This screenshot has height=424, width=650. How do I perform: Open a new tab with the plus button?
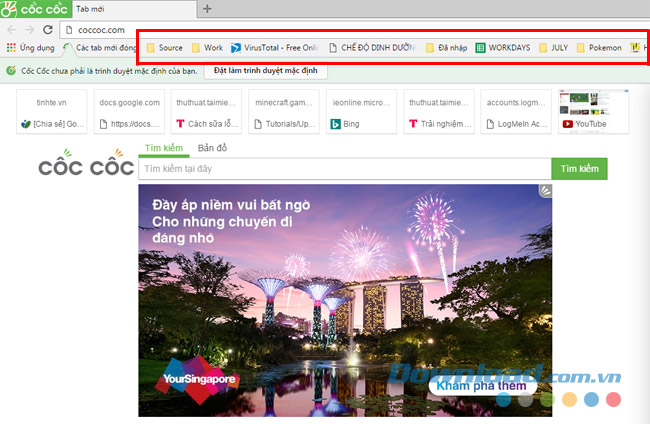[207, 9]
